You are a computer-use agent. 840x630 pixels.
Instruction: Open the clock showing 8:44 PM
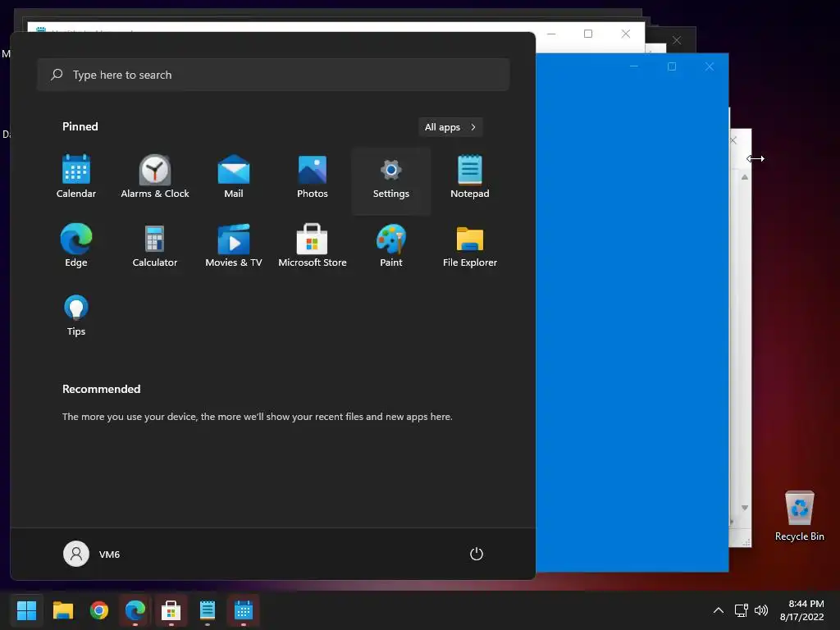click(x=802, y=610)
